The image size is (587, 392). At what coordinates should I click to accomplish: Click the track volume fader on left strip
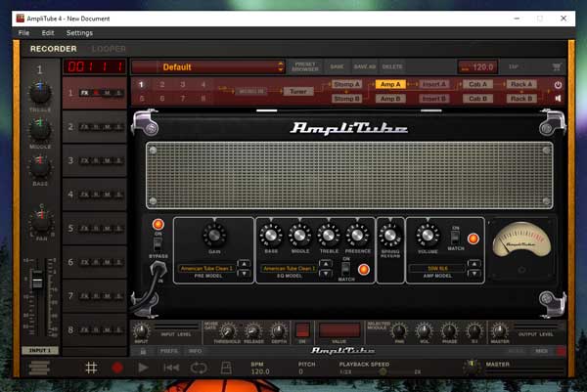pyautogui.click(x=37, y=280)
